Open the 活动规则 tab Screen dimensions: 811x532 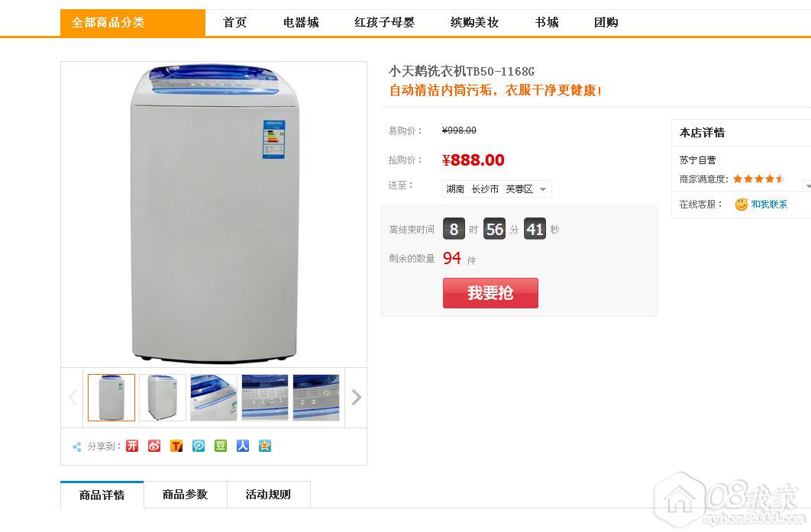(x=269, y=495)
